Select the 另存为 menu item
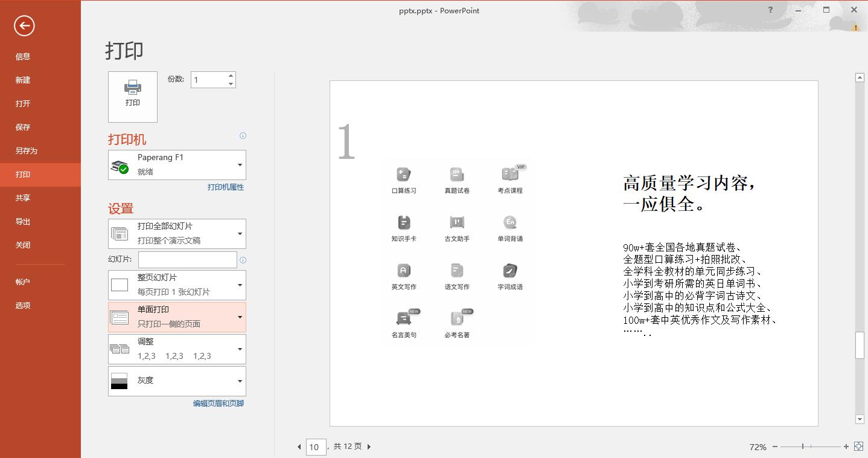 pos(27,151)
